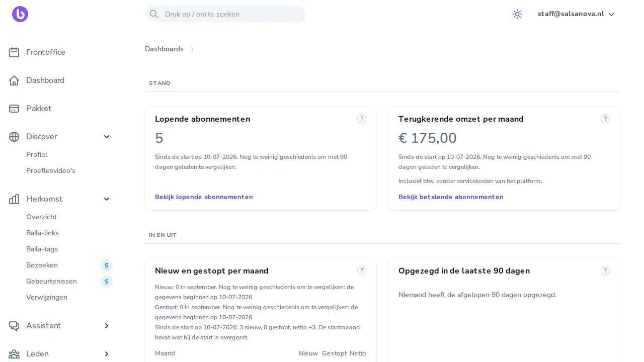644x362 pixels.
Task: Click the purple Baila logo
Action: [20, 14]
